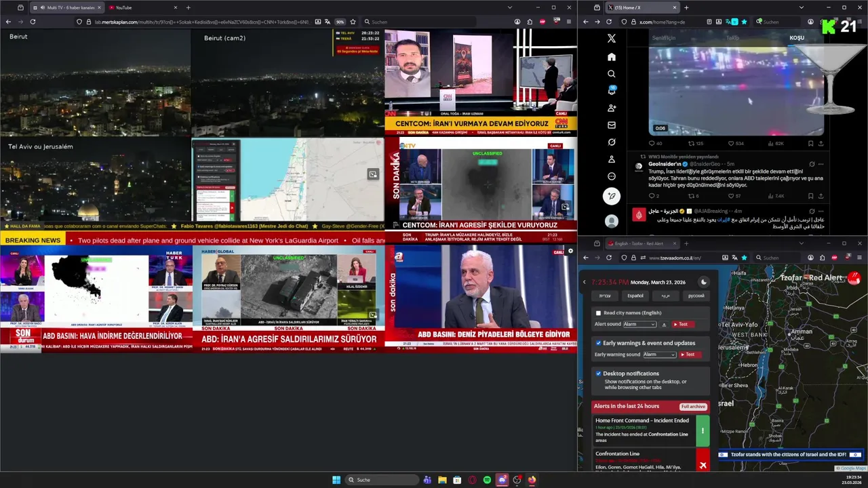
Task: Select the Beirut (cam2) video tile
Action: (288, 83)
